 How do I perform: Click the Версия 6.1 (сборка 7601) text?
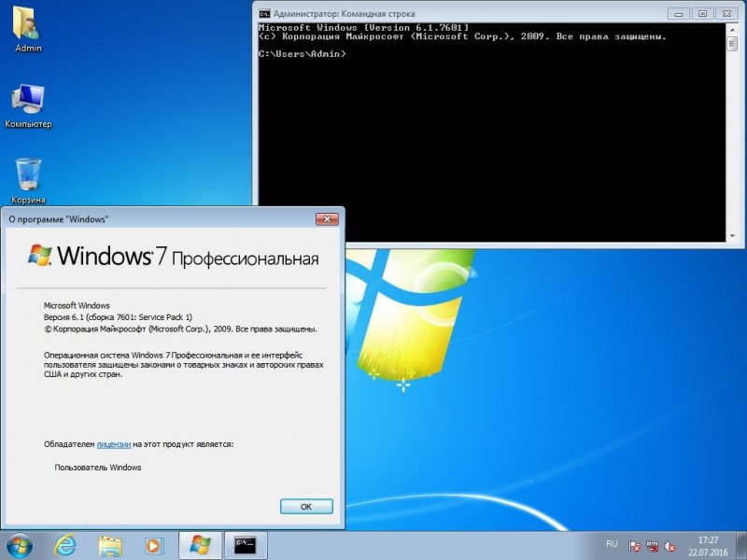118,317
